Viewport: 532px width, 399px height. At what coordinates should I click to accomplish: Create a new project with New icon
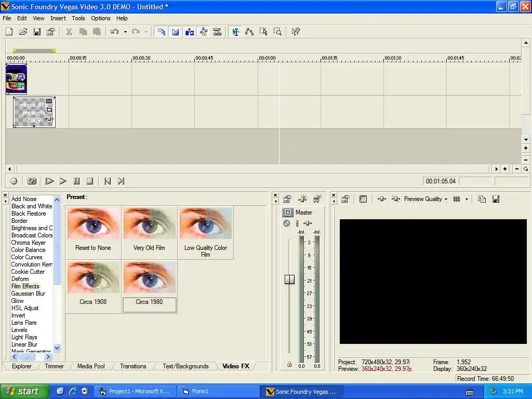(x=9, y=32)
